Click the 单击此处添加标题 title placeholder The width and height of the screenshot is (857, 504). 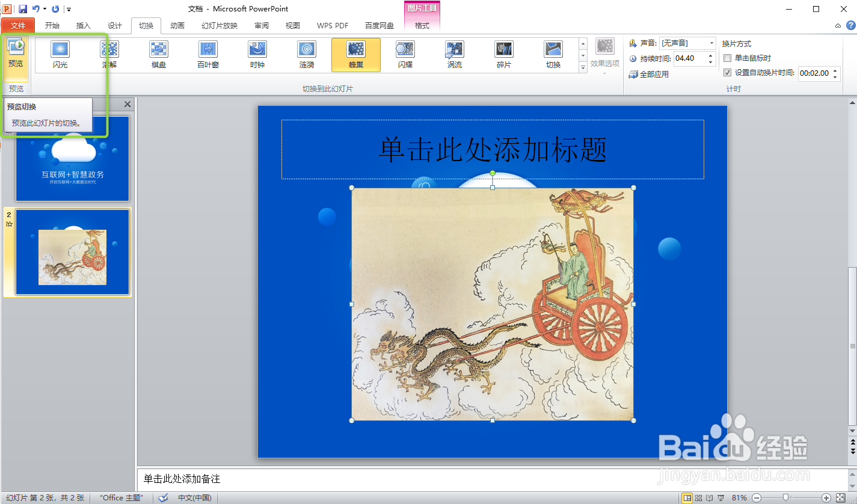(493, 149)
